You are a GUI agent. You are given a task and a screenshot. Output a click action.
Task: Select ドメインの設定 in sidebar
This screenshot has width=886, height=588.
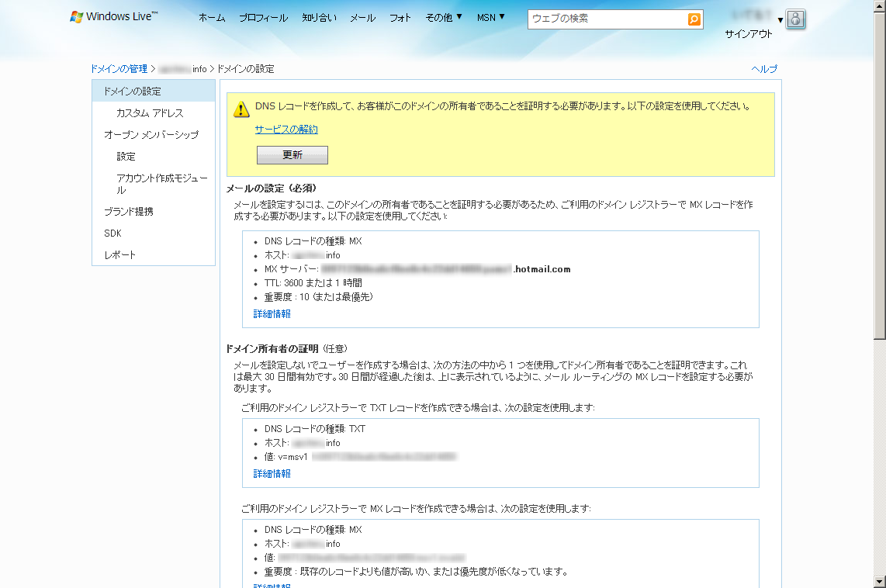[x=154, y=91]
